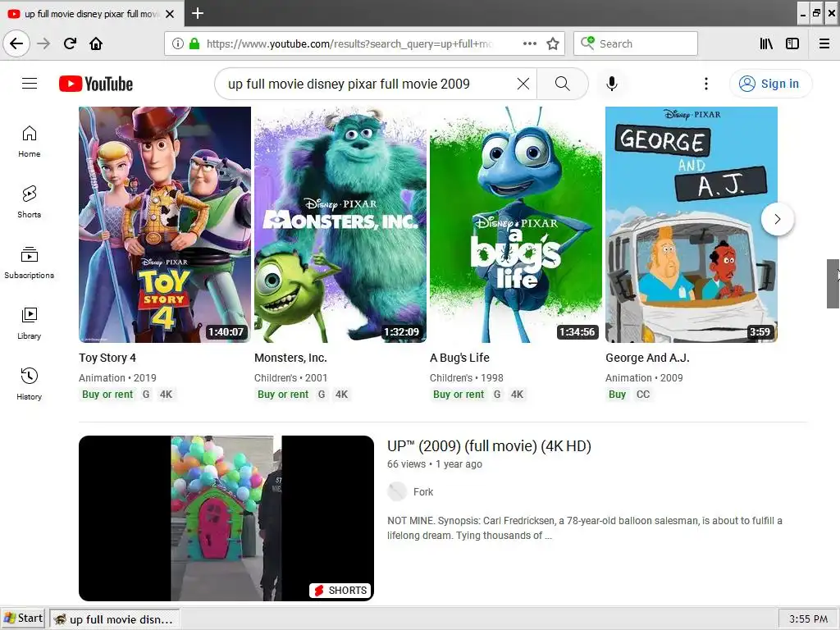Viewport: 840px width, 630px height.
Task: Open History from sidebar
Action: [30, 384]
